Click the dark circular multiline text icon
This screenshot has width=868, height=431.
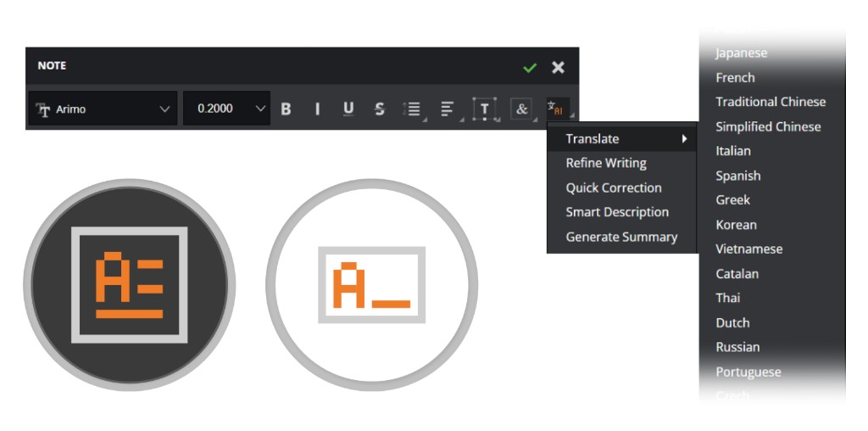point(130,284)
